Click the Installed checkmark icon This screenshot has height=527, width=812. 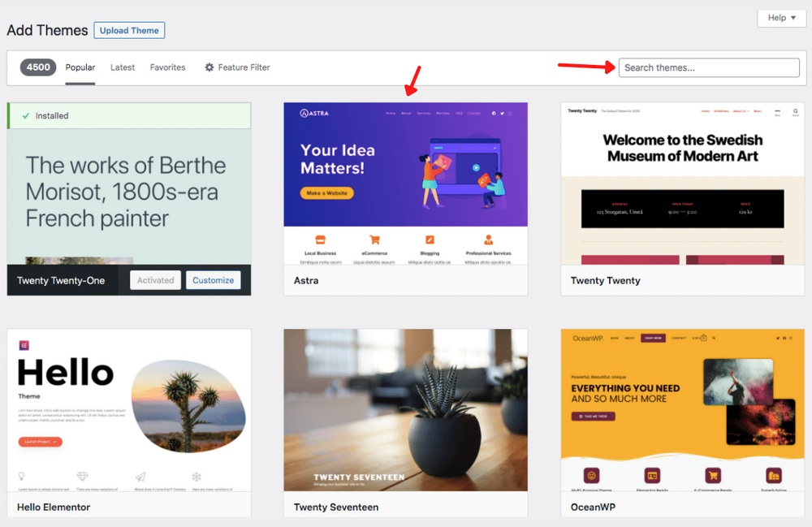point(26,116)
